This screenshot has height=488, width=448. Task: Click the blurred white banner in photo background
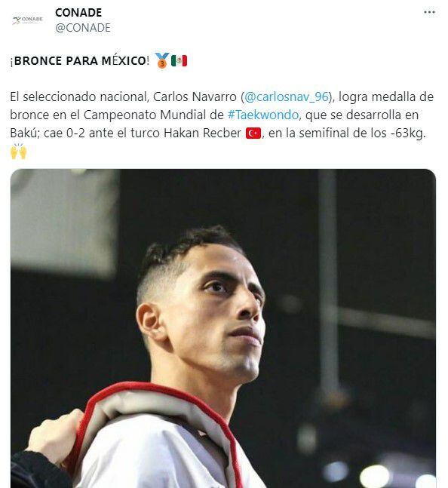pos(64,223)
